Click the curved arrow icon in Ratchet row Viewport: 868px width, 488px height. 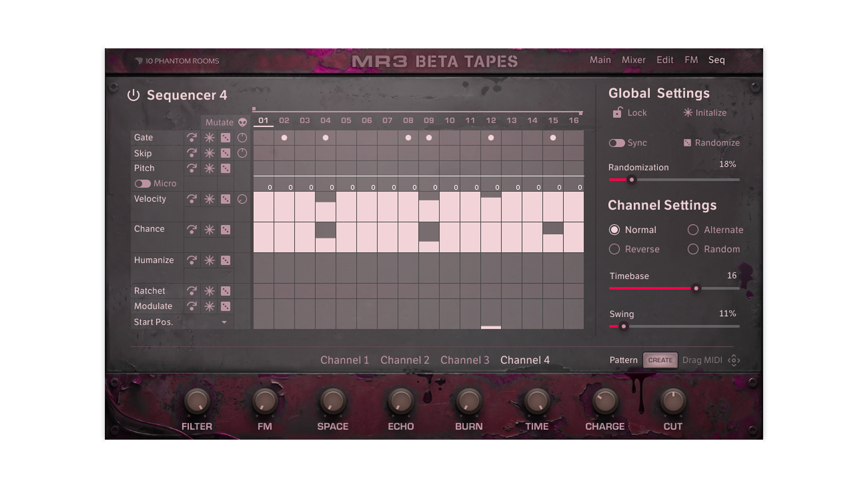tap(192, 291)
